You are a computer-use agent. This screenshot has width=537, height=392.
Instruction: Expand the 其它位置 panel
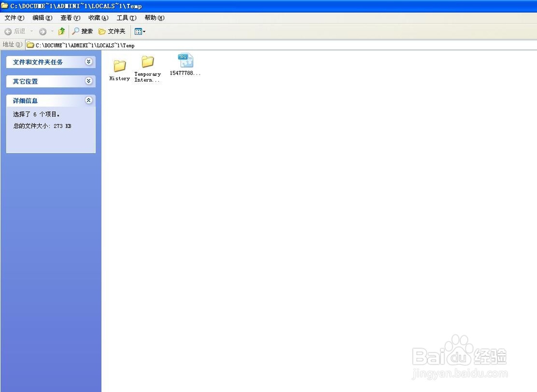89,81
